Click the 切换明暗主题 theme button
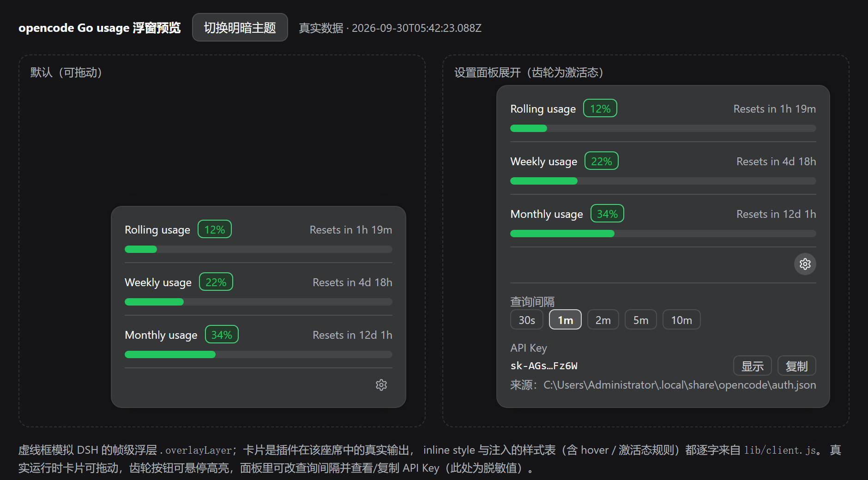The height and width of the screenshot is (480, 868). (240, 28)
